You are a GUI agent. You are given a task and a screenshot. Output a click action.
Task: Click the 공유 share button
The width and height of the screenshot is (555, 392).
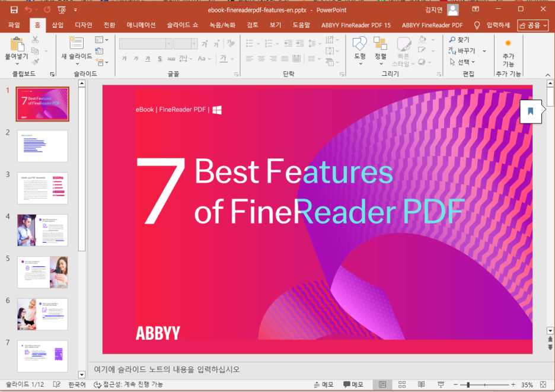(532, 25)
